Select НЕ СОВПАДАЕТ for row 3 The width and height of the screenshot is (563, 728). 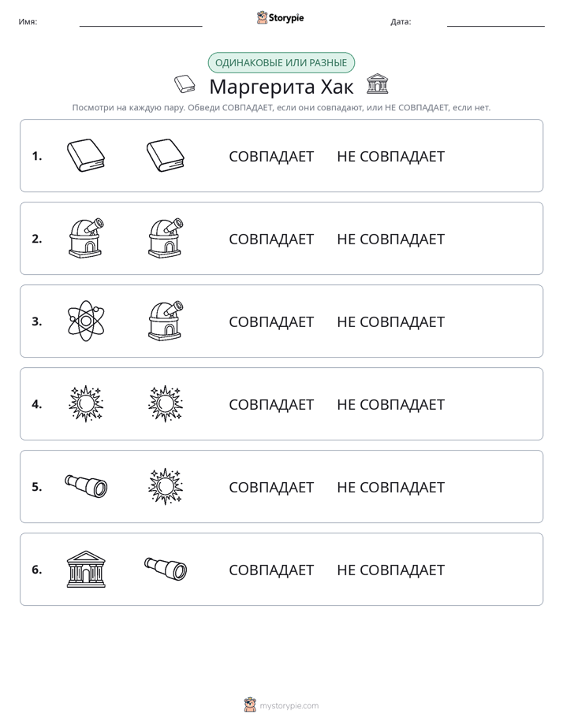coord(390,321)
